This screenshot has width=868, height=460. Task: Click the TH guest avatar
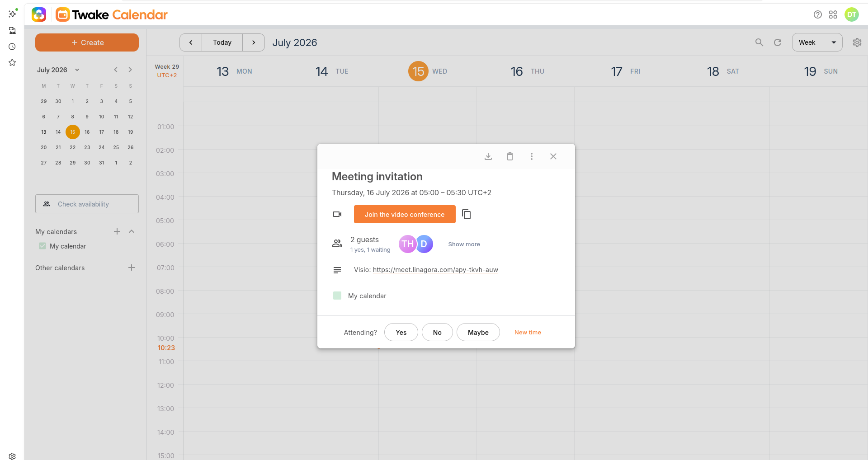[407, 244]
